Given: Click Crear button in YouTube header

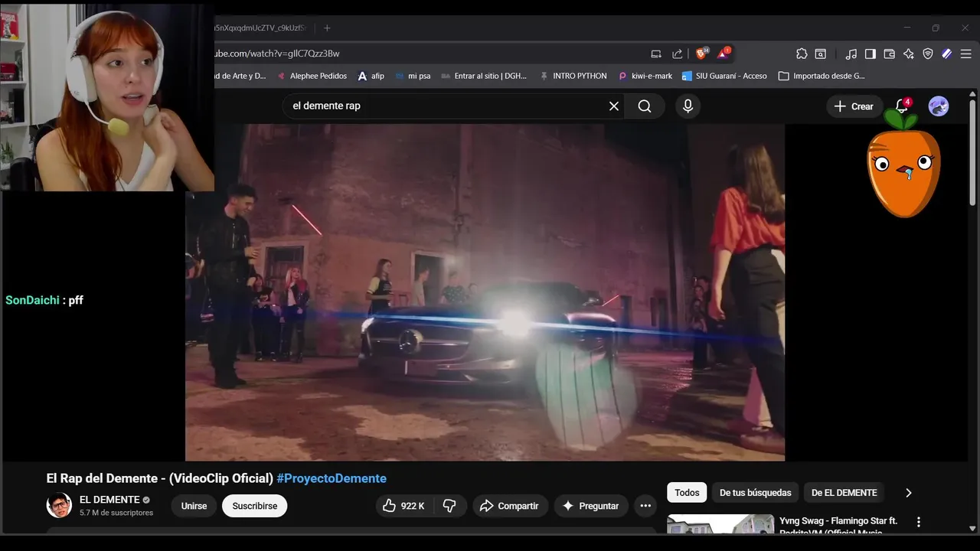Looking at the screenshot, I should tap(854, 106).
